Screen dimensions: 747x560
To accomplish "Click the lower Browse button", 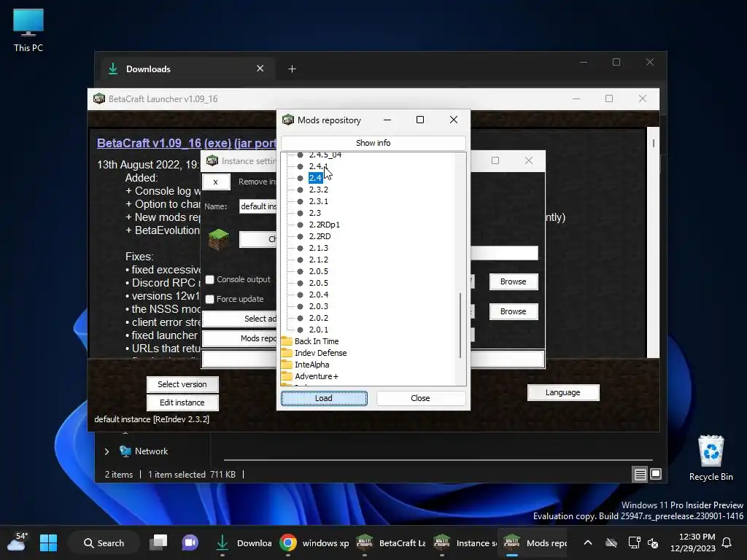I will [x=514, y=311].
